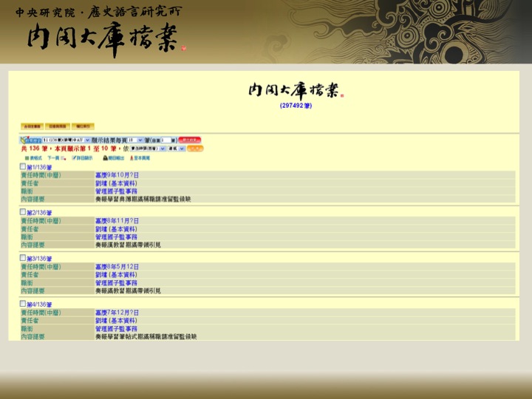532x399 pixels.
Task: Click the summary text 奏報滿教習期滿帶領引見
Action: (x=128, y=291)
